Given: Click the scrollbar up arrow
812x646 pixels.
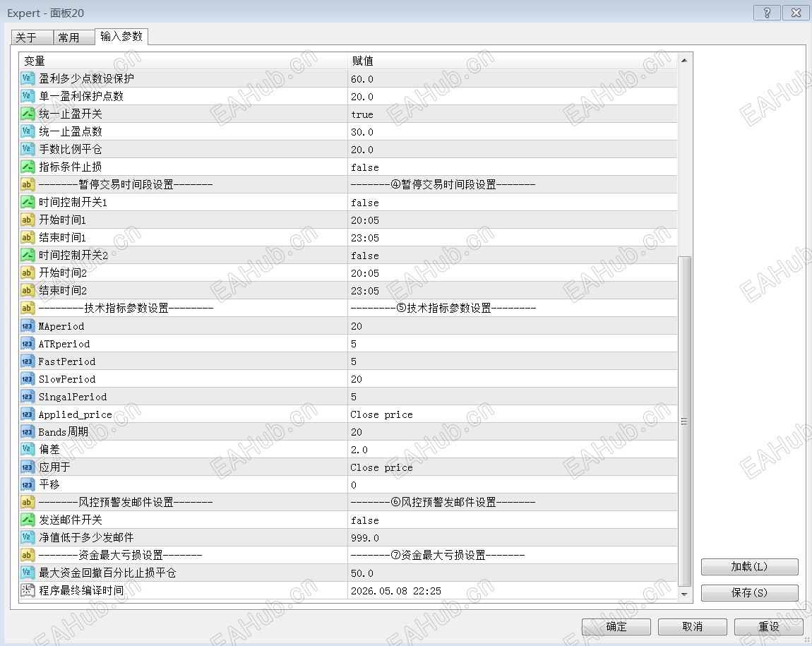Looking at the screenshot, I should [x=685, y=61].
